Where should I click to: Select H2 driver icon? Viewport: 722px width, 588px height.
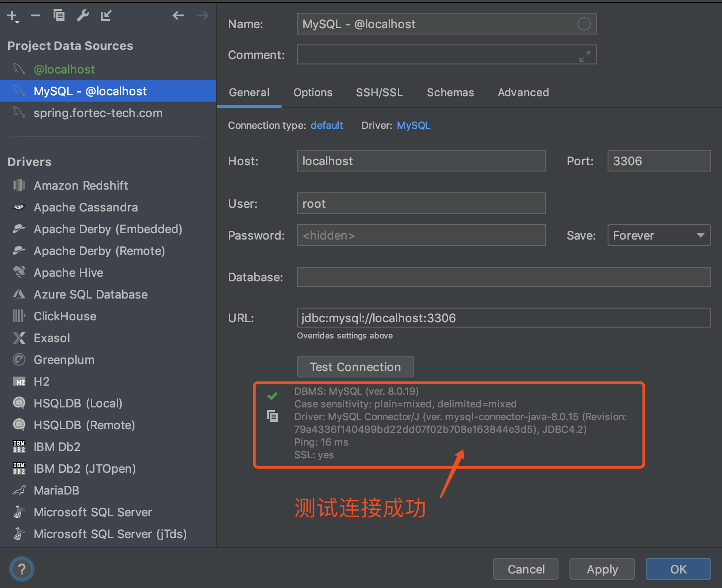coord(19,382)
